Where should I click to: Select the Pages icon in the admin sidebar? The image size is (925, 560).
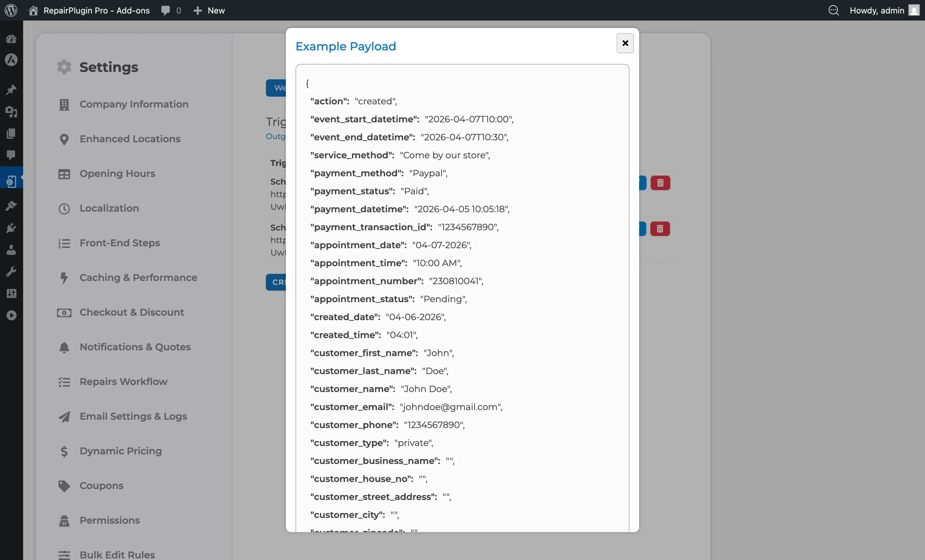[11, 134]
